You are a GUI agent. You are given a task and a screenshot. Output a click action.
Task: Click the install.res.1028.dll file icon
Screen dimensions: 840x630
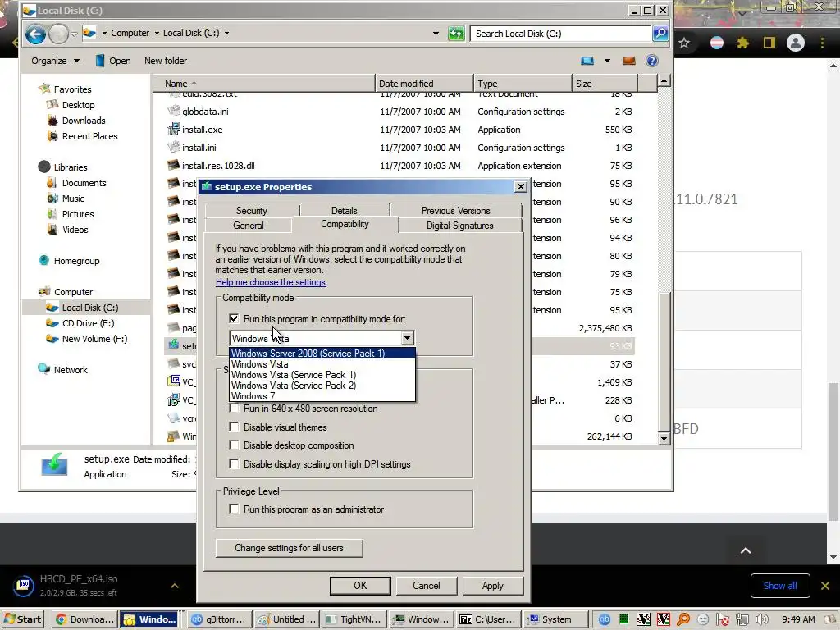pyautogui.click(x=174, y=165)
